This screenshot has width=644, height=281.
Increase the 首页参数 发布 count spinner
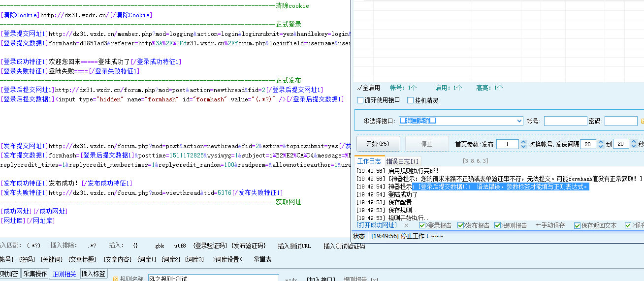523,142
